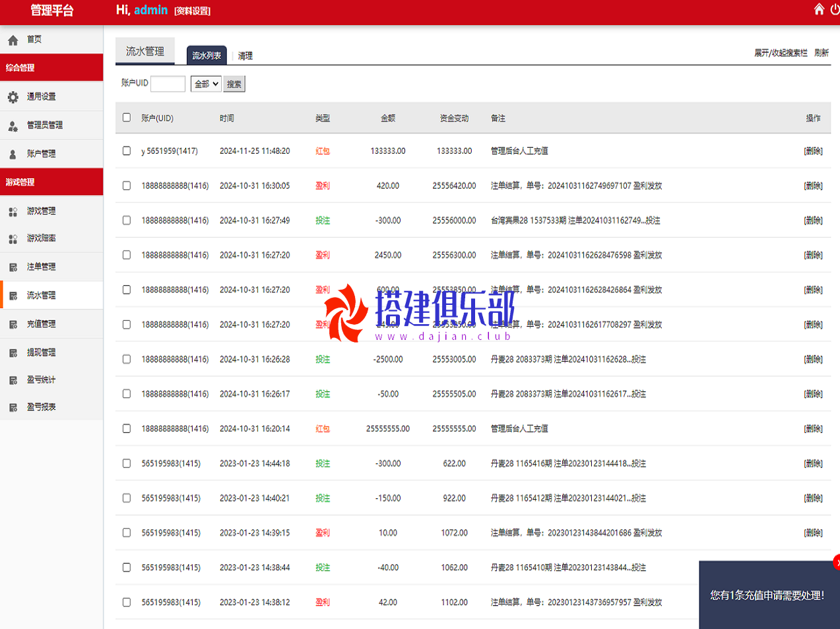Click the 25556420.00 balance cell
The image size is (840, 629).
tap(454, 185)
